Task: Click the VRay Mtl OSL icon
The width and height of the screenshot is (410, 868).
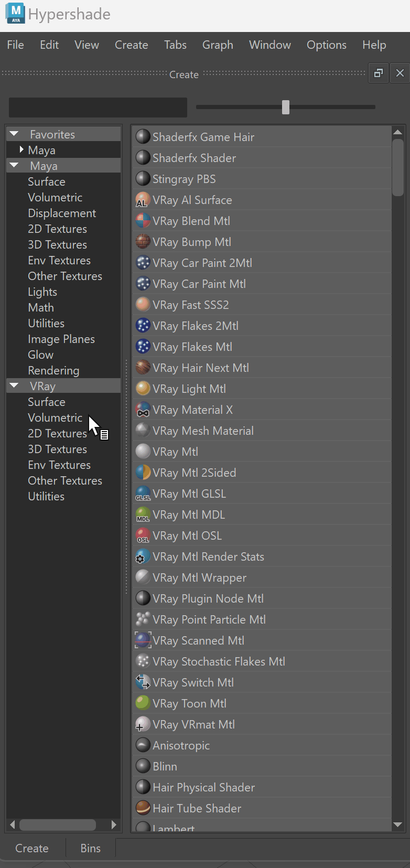Action: (x=143, y=535)
